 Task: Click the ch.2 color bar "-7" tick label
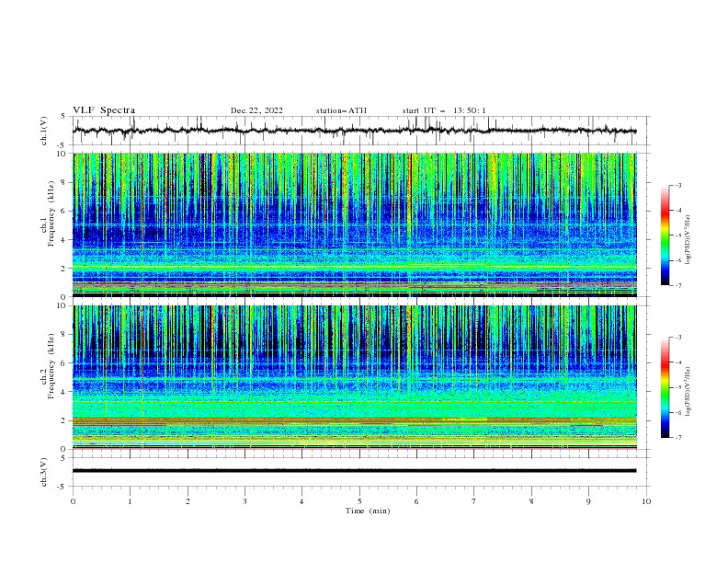coord(677,438)
